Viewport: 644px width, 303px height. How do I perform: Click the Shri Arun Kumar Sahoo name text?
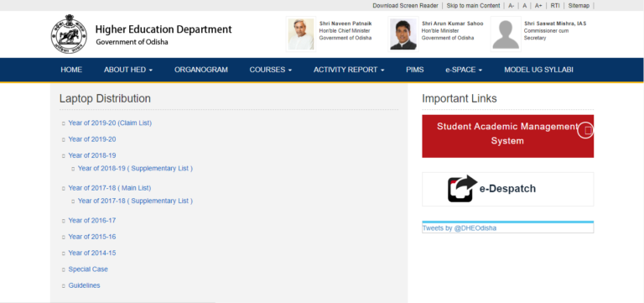453,24
